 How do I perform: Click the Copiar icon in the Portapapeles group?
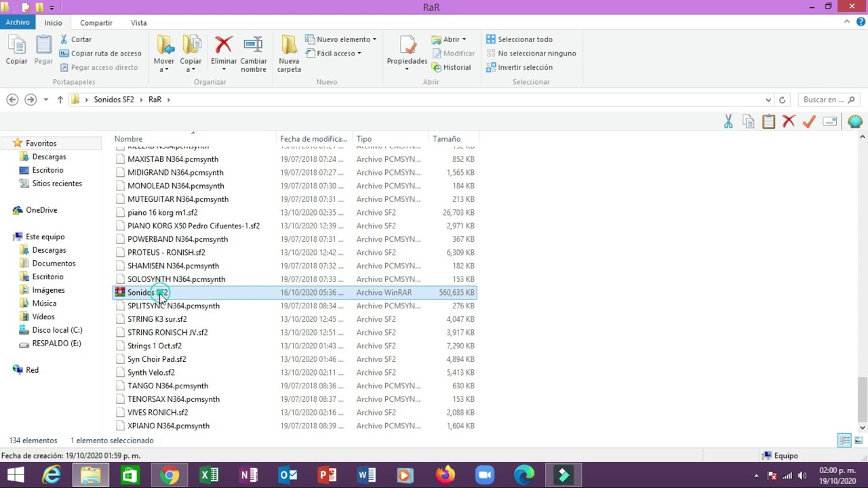16,46
